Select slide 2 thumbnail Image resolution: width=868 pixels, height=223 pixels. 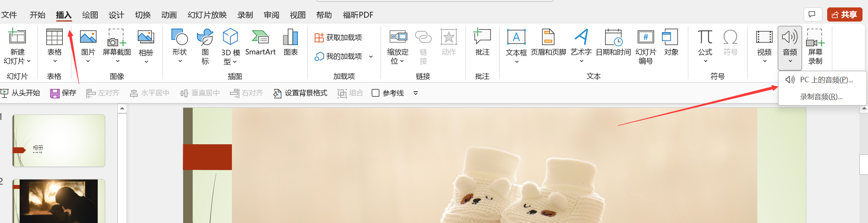(x=59, y=201)
